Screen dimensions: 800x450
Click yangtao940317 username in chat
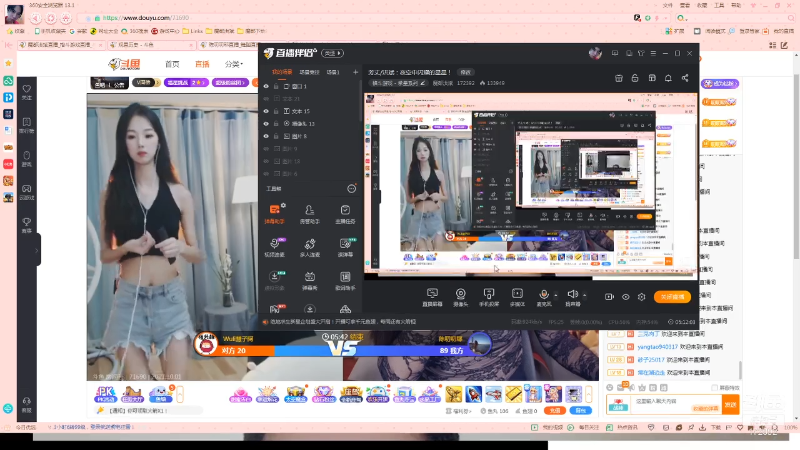657,347
